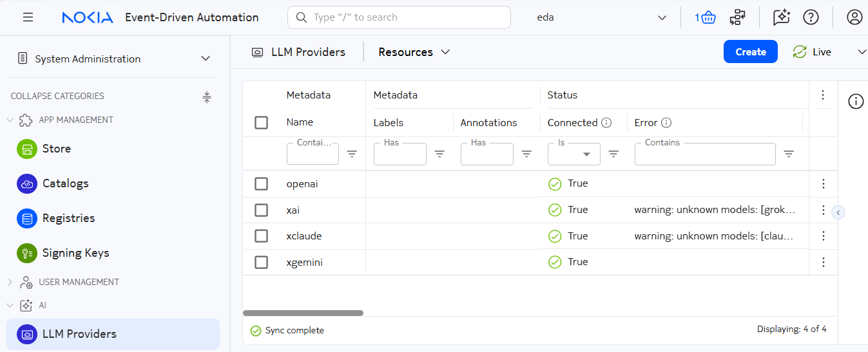
Task: Click the Connected column header
Action: [x=572, y=122]
